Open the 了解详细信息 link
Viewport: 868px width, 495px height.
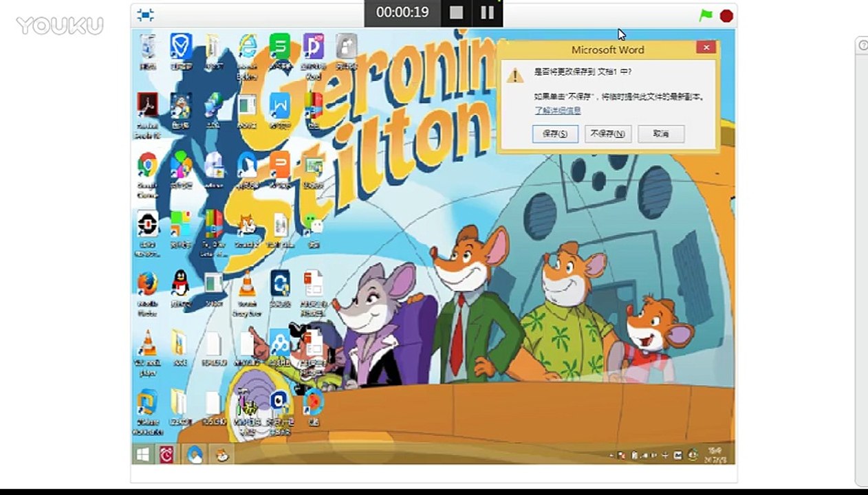[558, 110]
